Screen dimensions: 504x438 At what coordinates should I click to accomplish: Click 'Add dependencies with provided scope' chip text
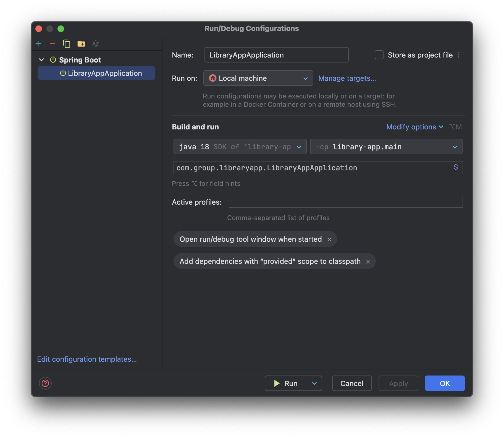[x=270, y=261]
